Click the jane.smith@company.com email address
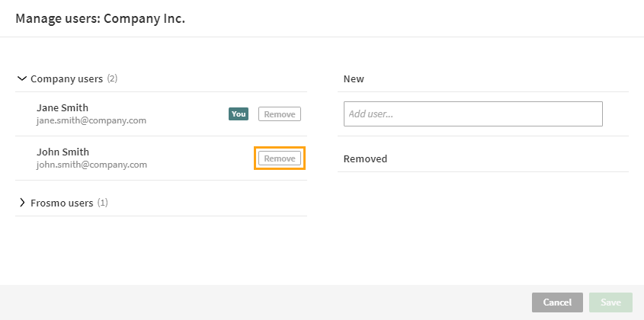The height and width of the screenshot is (320, 644). 91,120
